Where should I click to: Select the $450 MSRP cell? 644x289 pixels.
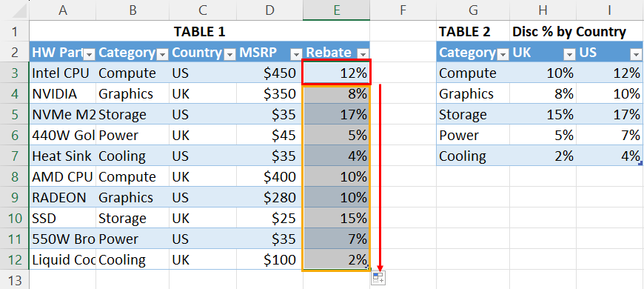(x=269, y=73)
